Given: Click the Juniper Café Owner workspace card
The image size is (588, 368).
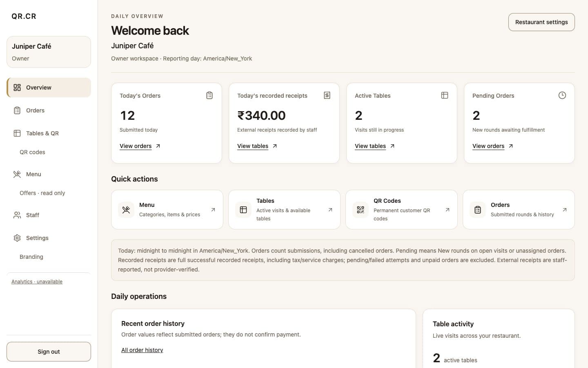Looking at the screenshot, I should tap(49, 52).
